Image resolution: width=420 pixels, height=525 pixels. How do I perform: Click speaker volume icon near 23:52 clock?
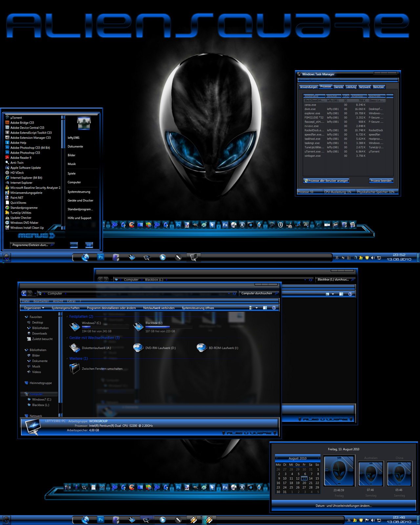(373, 258)
